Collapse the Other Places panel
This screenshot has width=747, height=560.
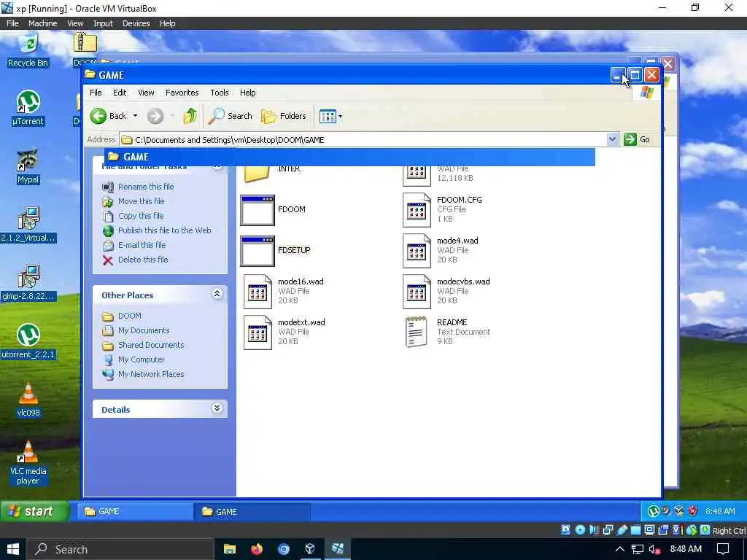217,294
